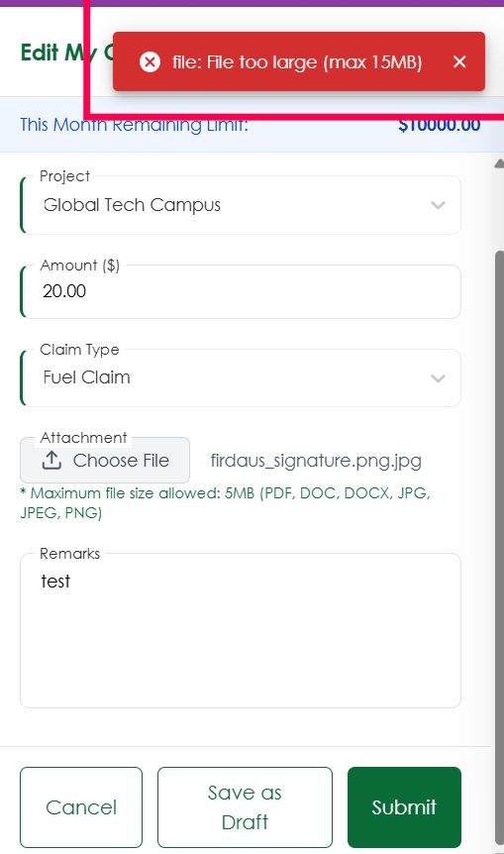504x854 pixels.
Task: Select the Global Tech Campus project field
Action: (x=241, y=205)
